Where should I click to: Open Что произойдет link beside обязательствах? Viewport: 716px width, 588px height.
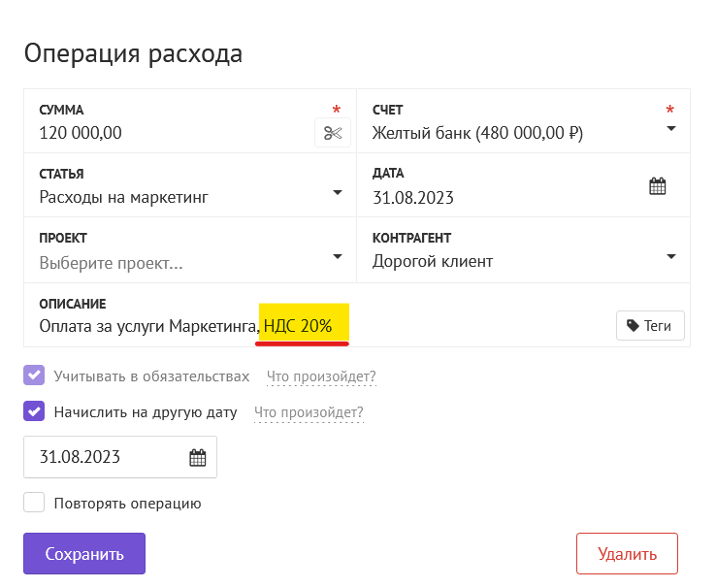point(321,376)
